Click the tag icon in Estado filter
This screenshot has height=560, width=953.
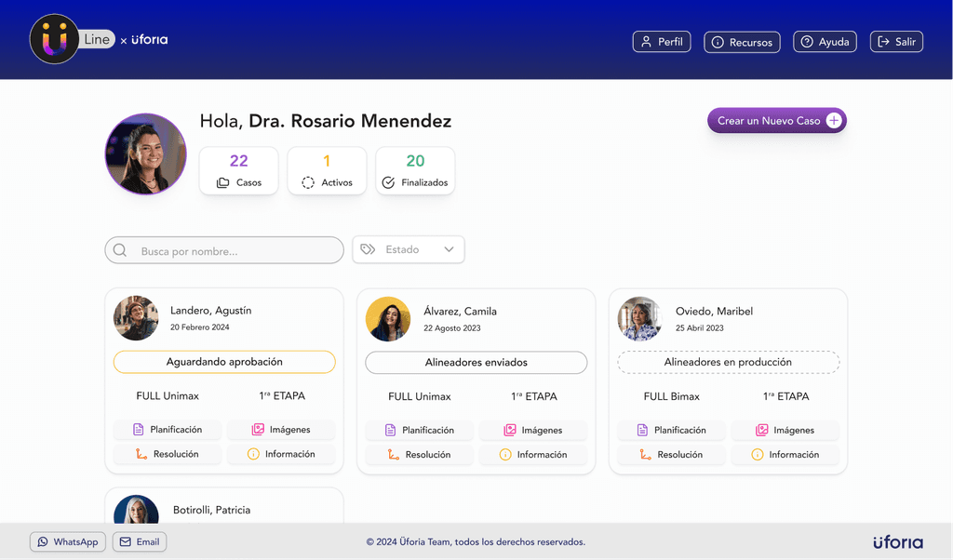pyautogui.click(x=368, y=249)
